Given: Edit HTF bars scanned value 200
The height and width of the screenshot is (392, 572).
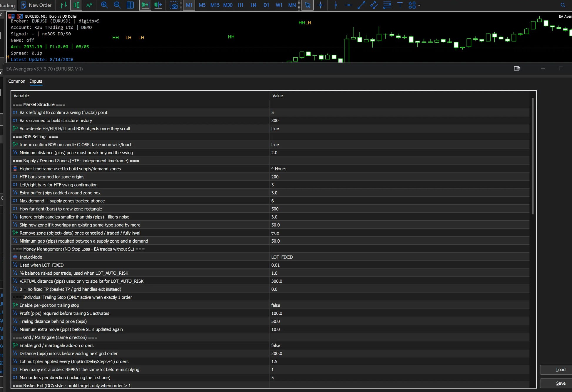Looking at the screenshot, I should point(399,177).
